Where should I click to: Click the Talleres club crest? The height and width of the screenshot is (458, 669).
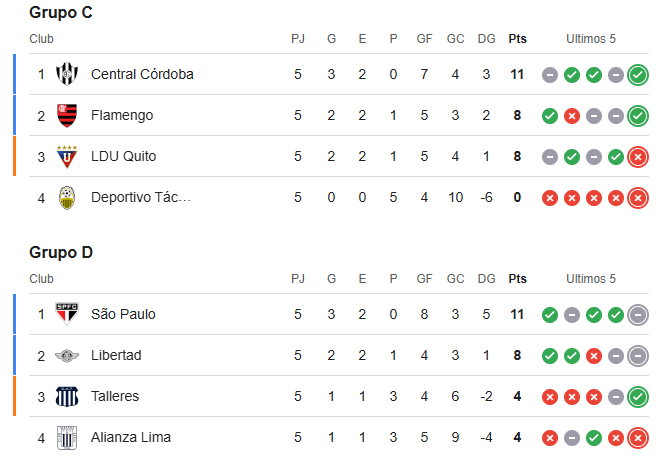pyautogui.click(x=67, y=396)
